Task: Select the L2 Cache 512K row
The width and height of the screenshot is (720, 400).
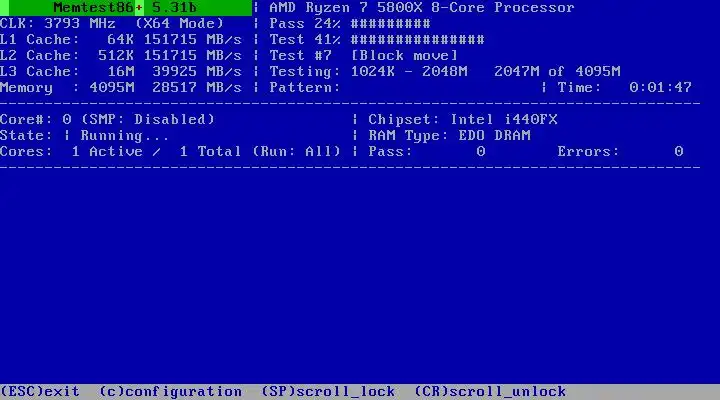Action: tap(121, 56)
